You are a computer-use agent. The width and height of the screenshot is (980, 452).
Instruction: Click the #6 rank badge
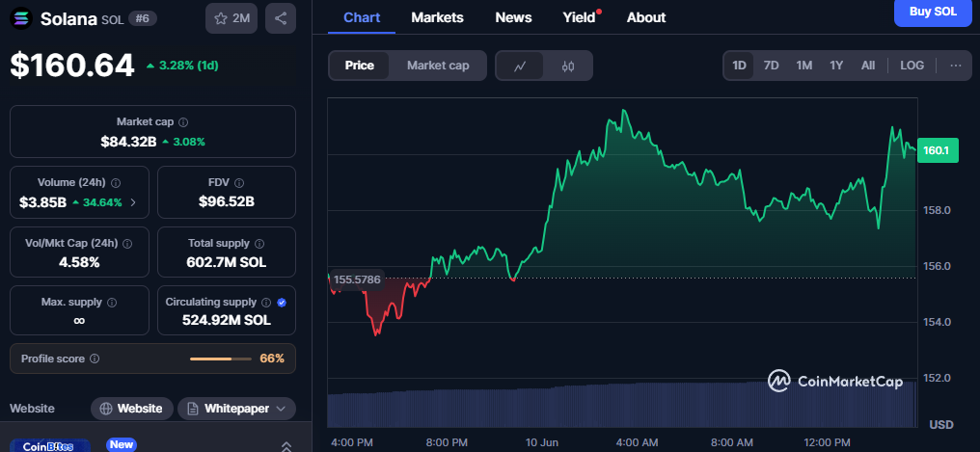[143, 18]
